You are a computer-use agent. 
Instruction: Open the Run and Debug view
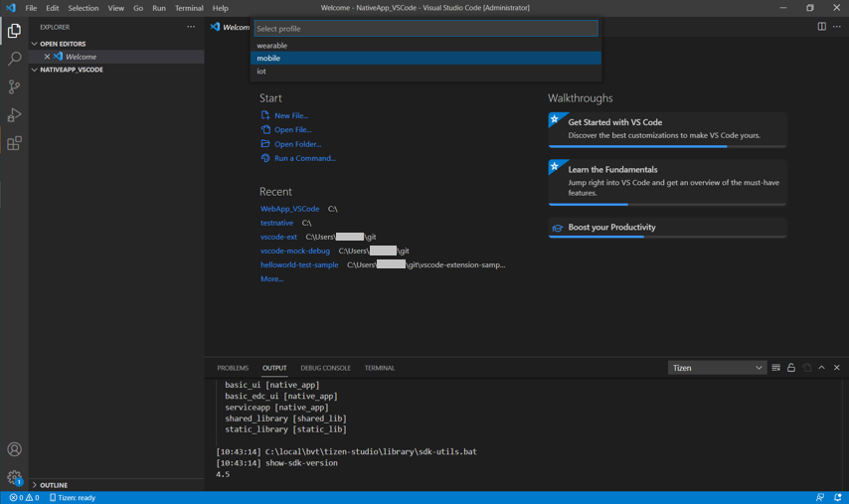tap(14, 115)
